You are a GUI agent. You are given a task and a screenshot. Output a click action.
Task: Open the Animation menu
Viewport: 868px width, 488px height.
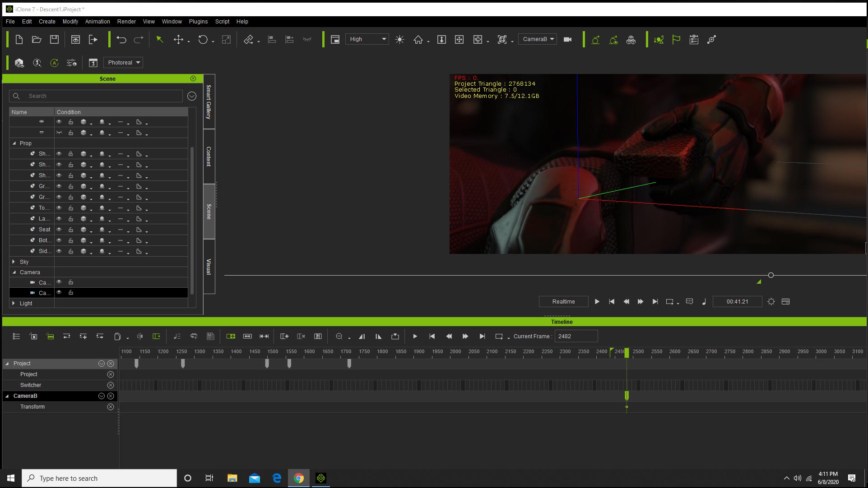(97, 22)
